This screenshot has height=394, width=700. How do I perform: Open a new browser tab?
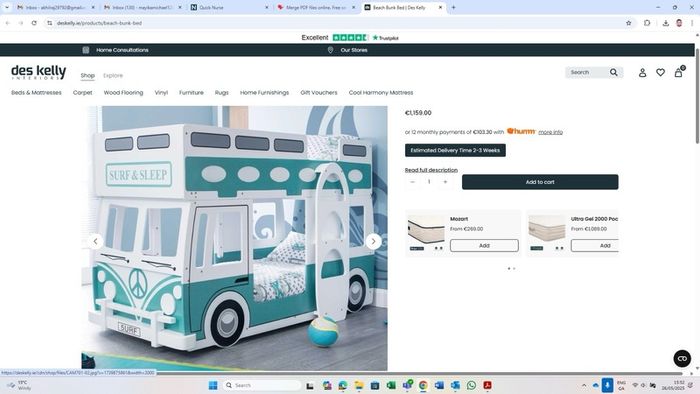pyautogui.click(x=453, y=7)
